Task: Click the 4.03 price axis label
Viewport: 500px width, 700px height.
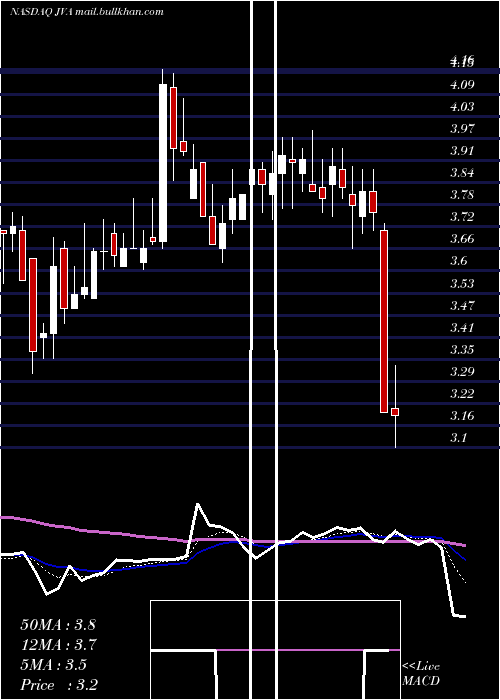Action: [462, 107]
